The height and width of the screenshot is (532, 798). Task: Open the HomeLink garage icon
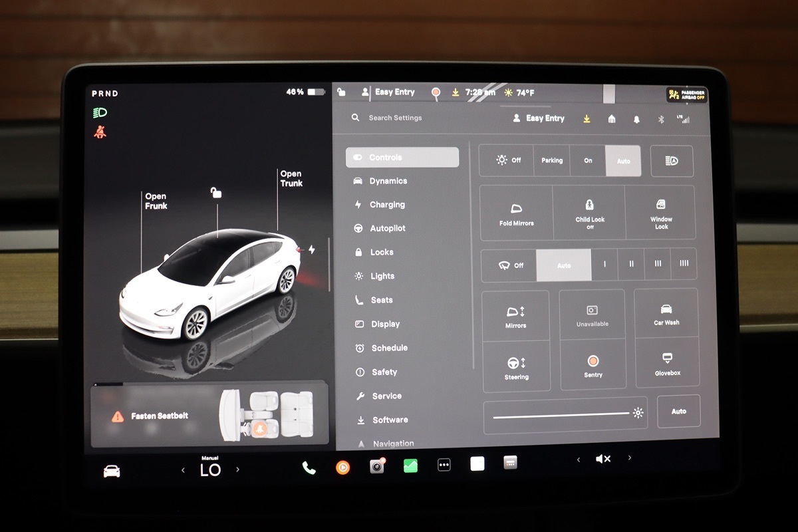(x=612, y=119)
